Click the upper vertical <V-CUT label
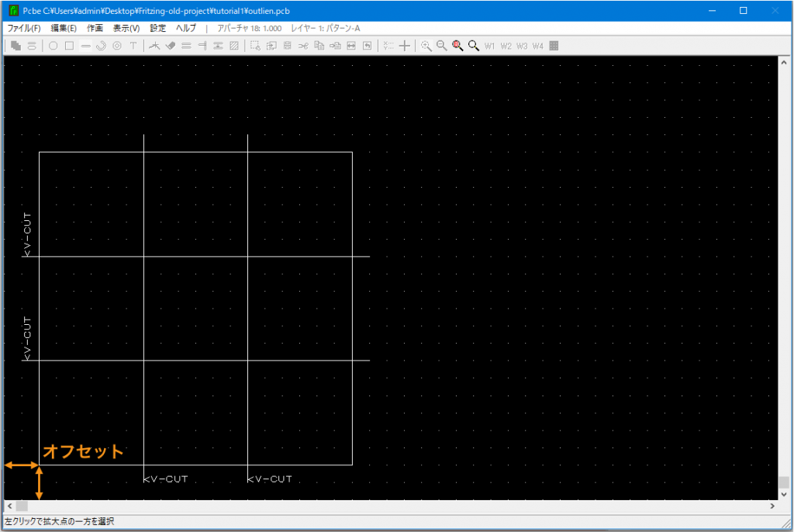The height and width of the screenshot is (532, 794). click(x=27, y=234)
